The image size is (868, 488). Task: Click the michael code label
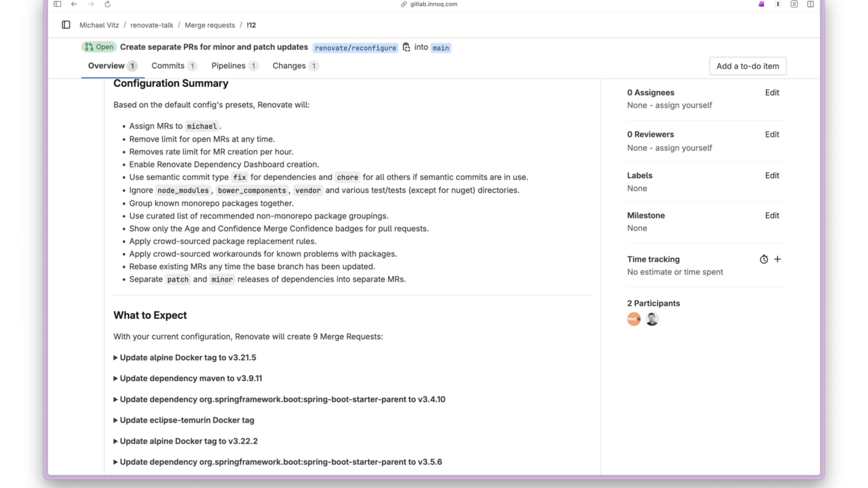[202, 126]
